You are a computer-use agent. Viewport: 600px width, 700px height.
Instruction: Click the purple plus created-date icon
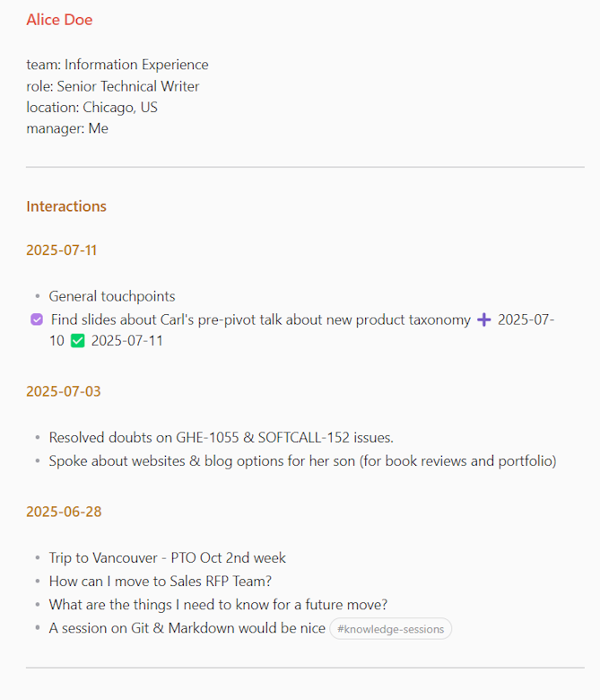[x=484, y=319]
